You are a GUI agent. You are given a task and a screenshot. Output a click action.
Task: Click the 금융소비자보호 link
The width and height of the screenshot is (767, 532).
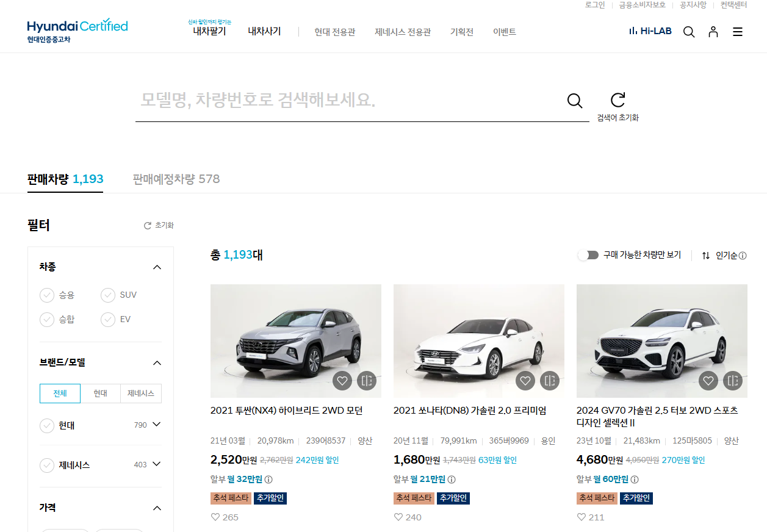pyautogui.click(x=642, y=5)
